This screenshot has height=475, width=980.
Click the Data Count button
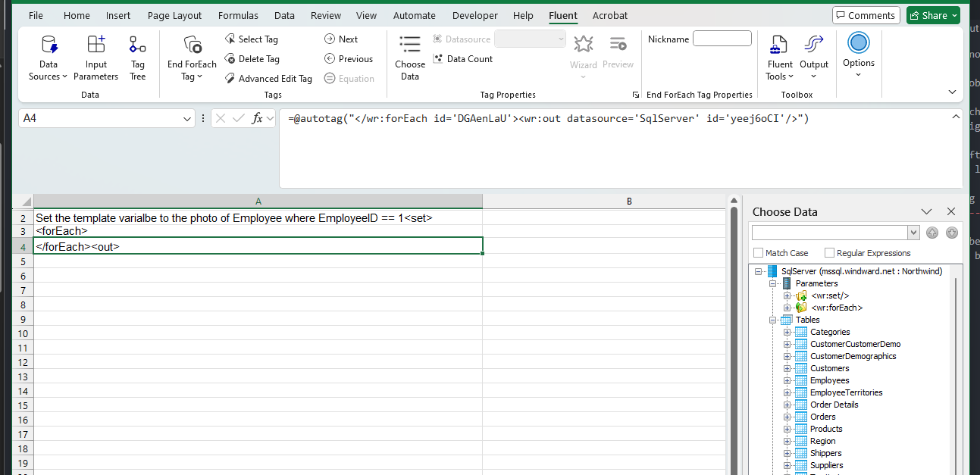(462, 59)
